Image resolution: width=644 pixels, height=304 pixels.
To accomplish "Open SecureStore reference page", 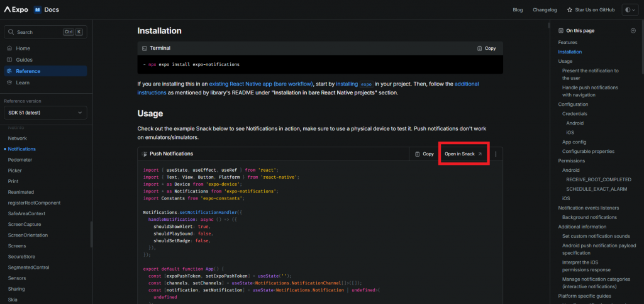I will pos(23,256).
